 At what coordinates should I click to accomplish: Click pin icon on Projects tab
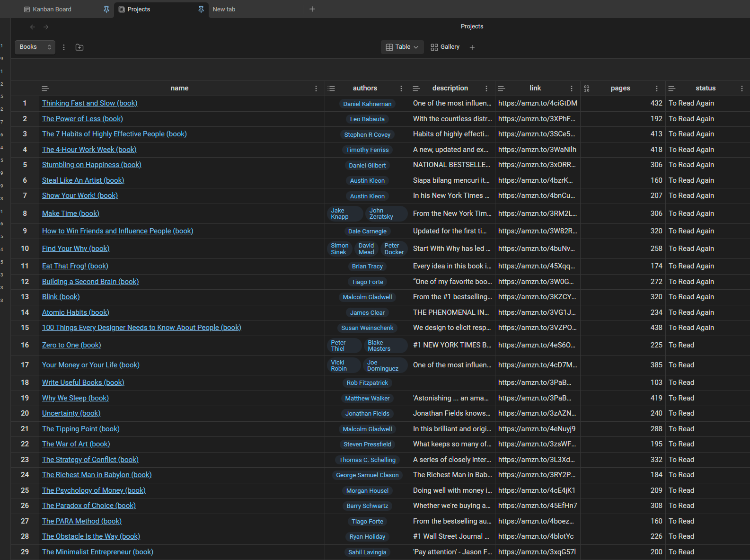(201, 9)
